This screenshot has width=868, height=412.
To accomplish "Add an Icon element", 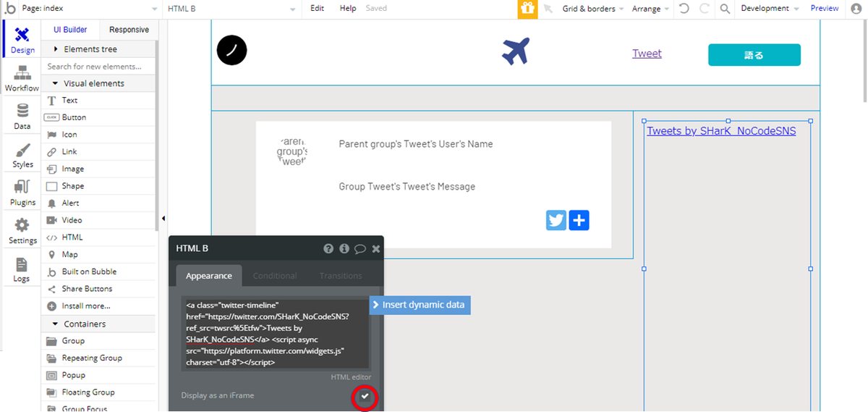I will pos(98,135).
